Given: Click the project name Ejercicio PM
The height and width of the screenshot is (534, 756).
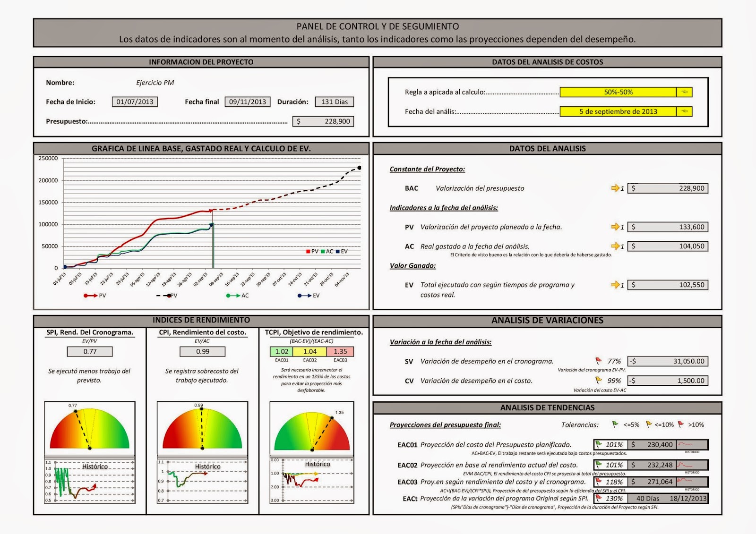Looking at the screenshot, I should (x=155, y=83).
